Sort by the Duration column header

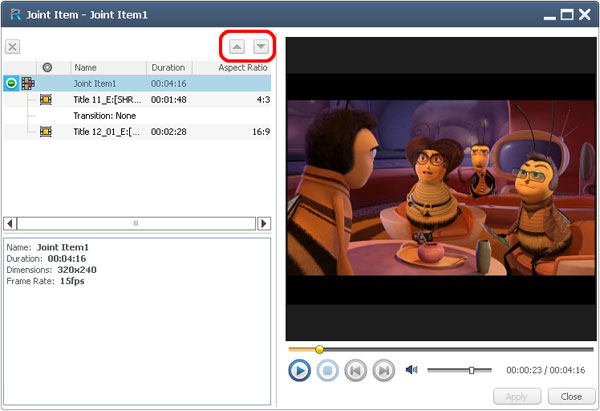pyautogui.click(x=169, y=67)
